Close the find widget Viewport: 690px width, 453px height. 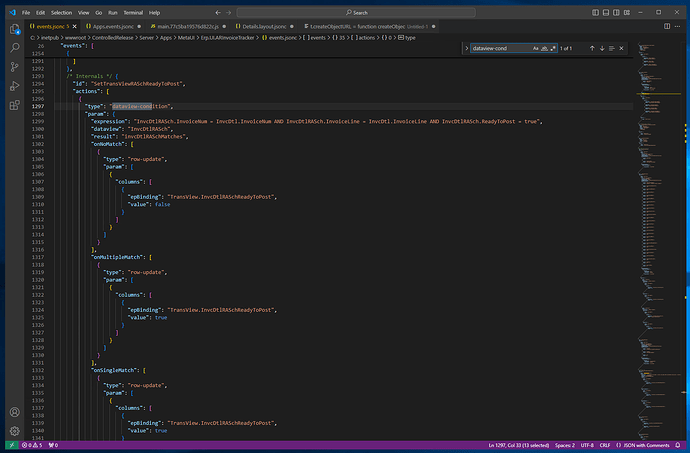(621, 48)
